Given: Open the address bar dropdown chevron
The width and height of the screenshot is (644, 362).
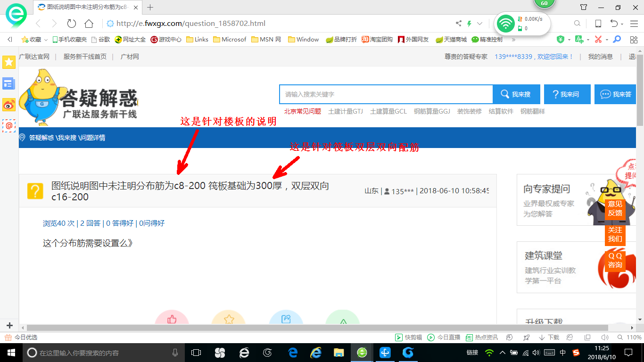Looking at the screenshot, I should [480, 23].
